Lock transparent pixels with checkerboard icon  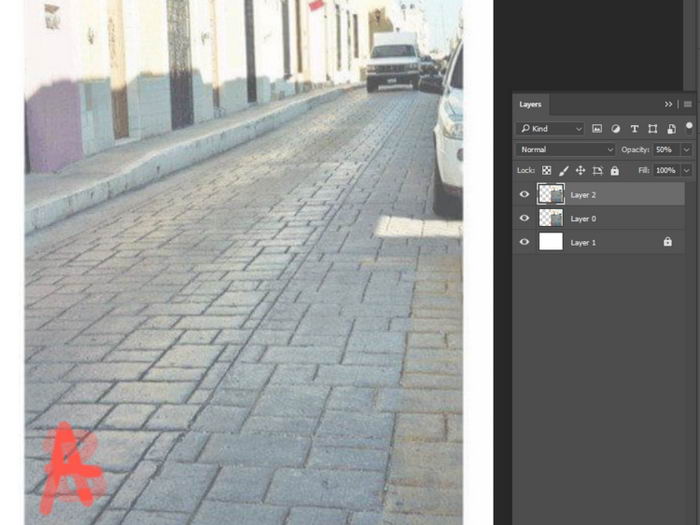tap(546, 171)
